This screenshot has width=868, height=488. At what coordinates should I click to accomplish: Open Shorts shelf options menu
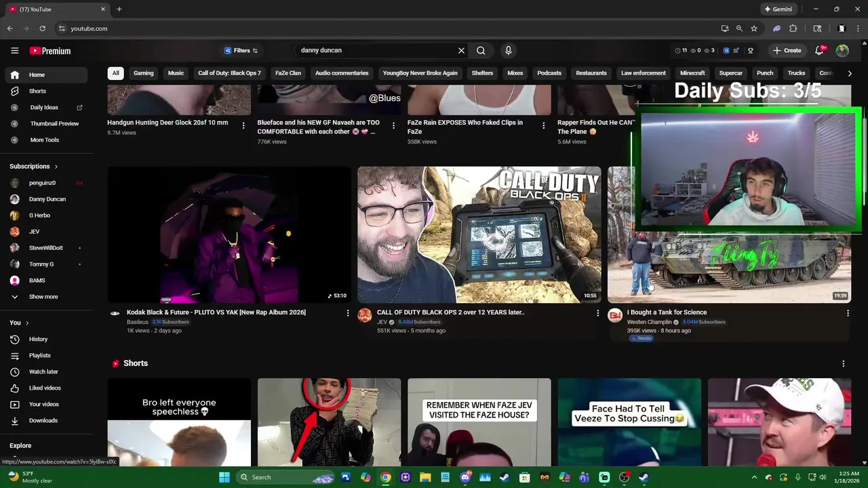pos(843,364)
